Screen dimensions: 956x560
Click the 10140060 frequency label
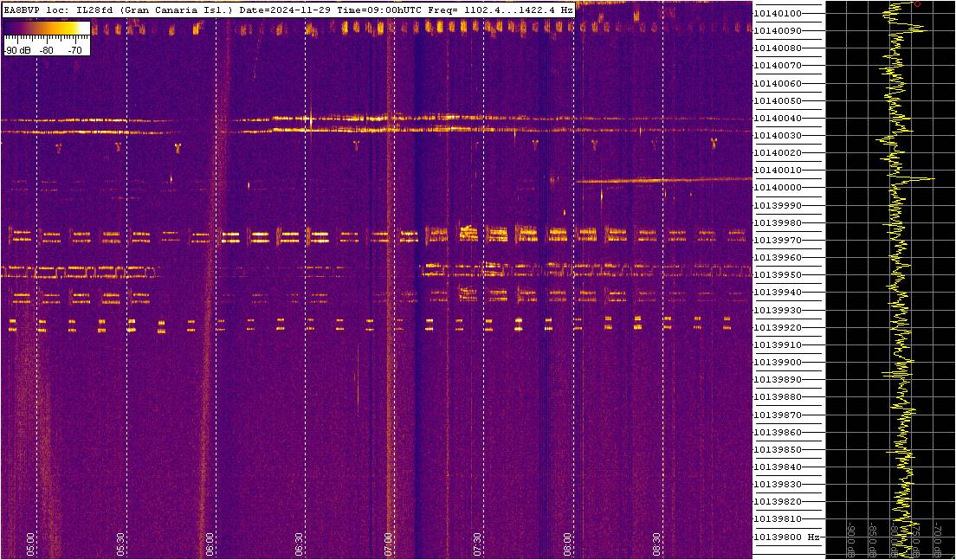[778, 83]
